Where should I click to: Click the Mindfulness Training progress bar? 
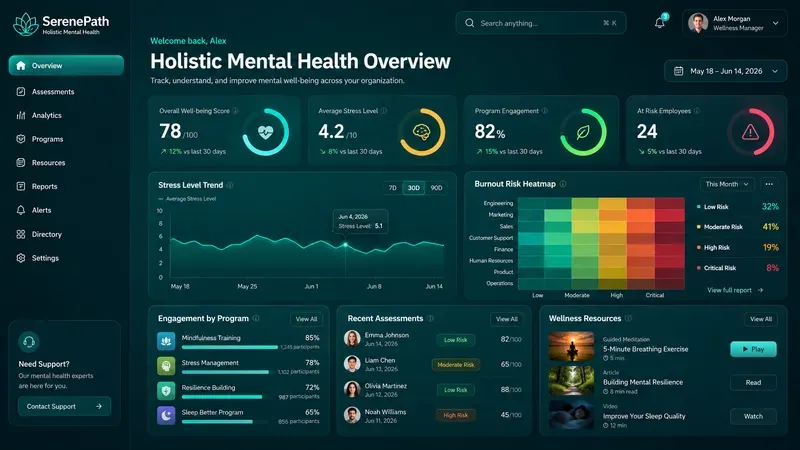230,347
